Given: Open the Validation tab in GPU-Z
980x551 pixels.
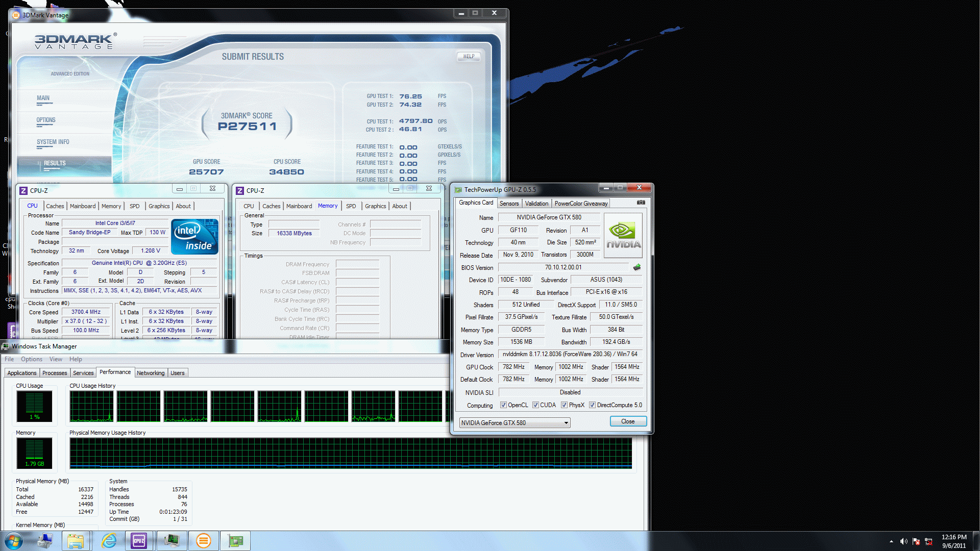Looking at the screenshot, I should (x=536, y=204).
